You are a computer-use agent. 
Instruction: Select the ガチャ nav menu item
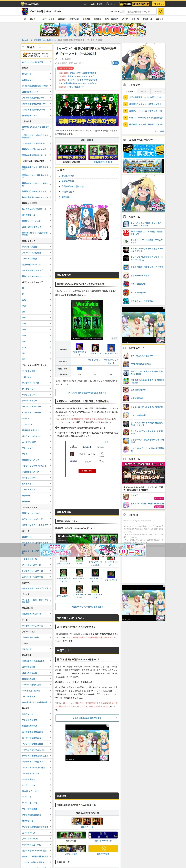coord(33,19)
